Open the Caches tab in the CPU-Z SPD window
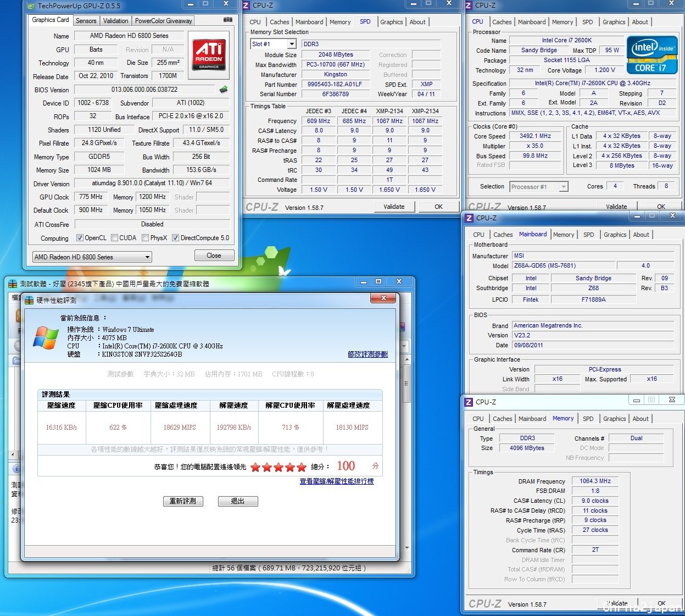This screenshot has width=685, height=616. (x=280, y=22)
